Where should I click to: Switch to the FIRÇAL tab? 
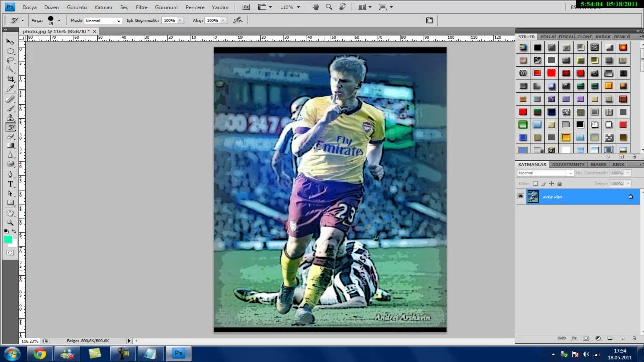tap(566, 37)
